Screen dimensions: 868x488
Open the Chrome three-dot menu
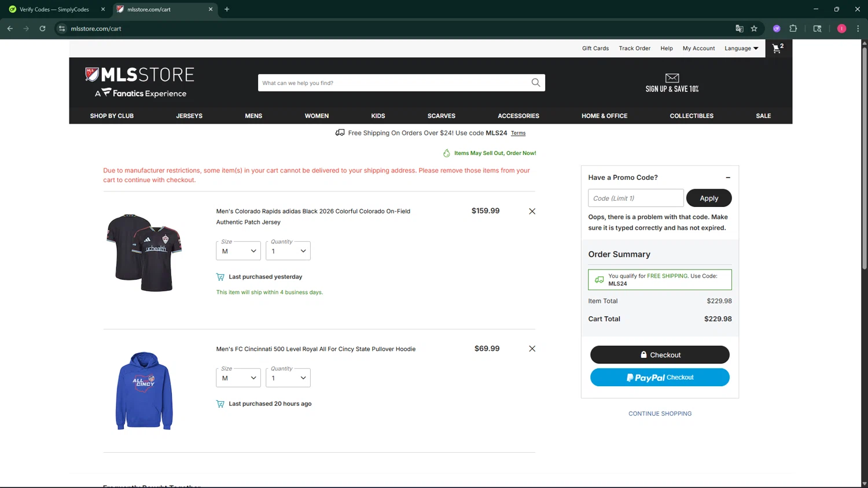(x=858, y=28)
